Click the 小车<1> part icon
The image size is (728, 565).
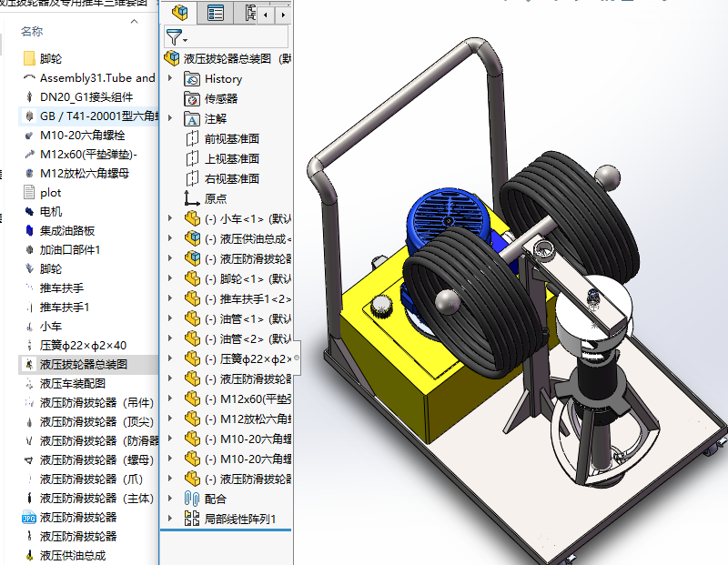[x=192, y=218]
